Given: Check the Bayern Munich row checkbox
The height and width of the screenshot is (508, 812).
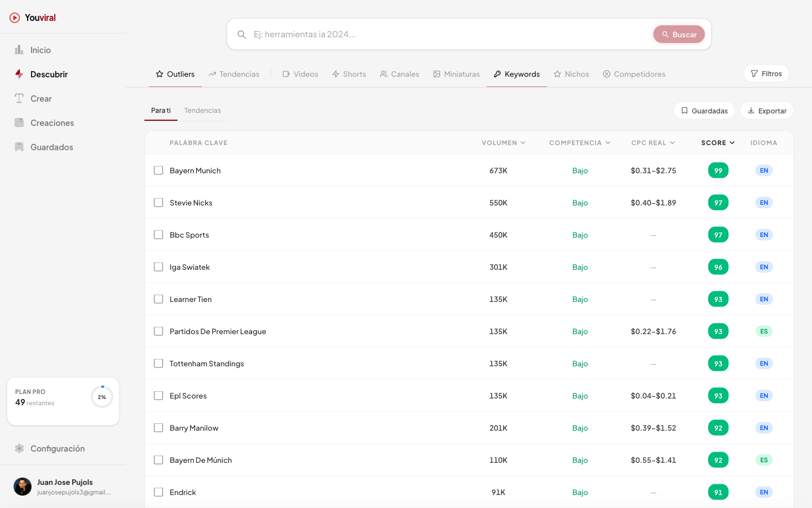Looking at the screenshot, I should (x=158, y=170).
